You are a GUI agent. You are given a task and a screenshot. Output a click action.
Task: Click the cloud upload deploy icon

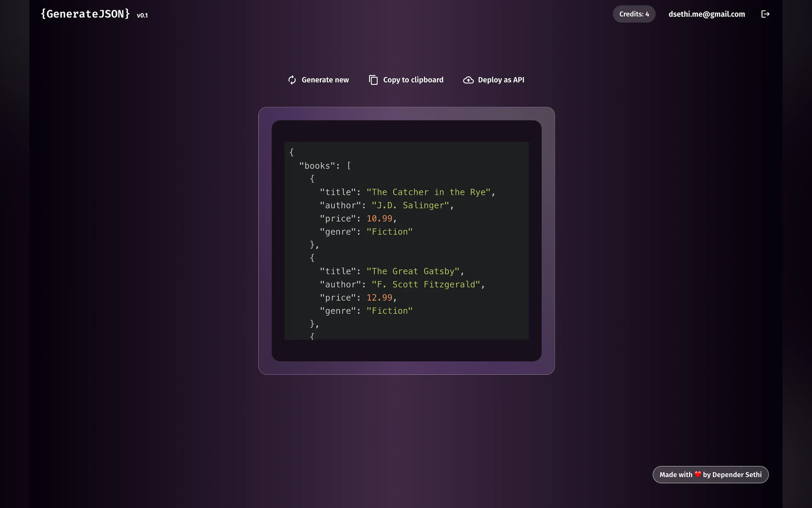click(468, 80)
